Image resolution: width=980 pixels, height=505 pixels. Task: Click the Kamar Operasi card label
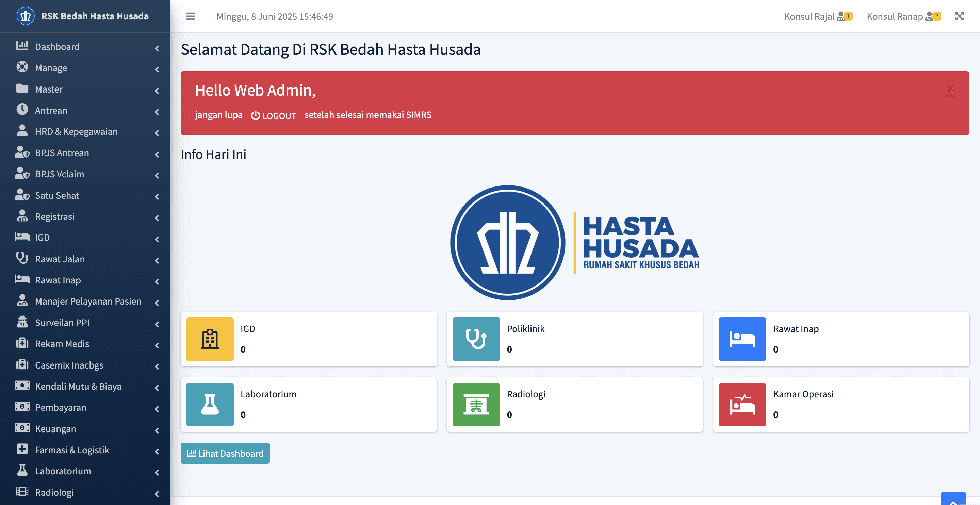(803, 394)
